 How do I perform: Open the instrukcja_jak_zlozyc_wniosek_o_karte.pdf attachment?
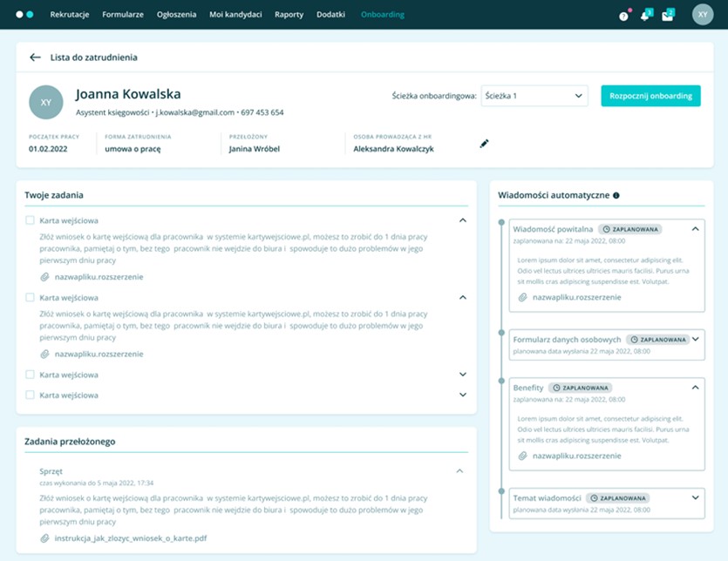130,538
